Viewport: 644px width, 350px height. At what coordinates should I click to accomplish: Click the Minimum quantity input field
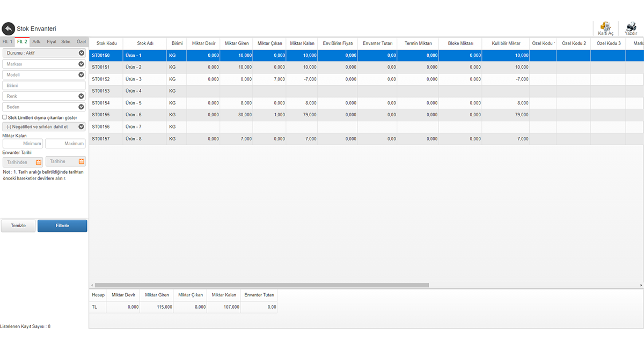(23, 144)
